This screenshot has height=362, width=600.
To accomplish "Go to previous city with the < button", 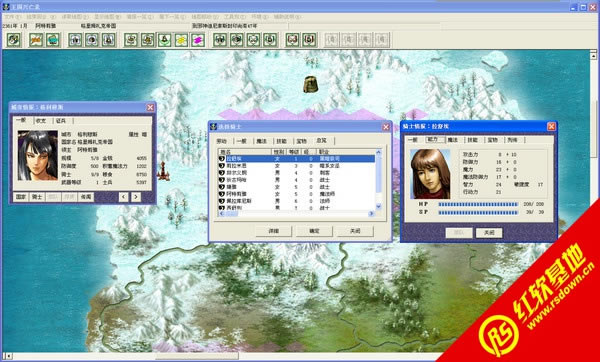I will (x=123, y=197).
